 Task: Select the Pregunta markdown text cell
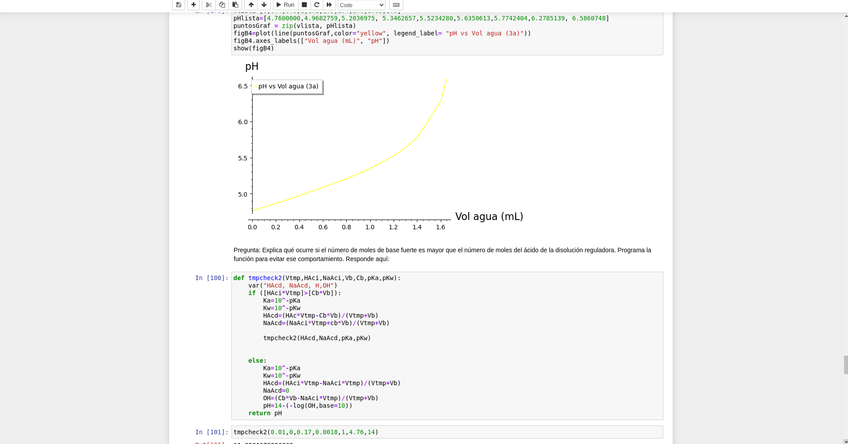(442, 254)
